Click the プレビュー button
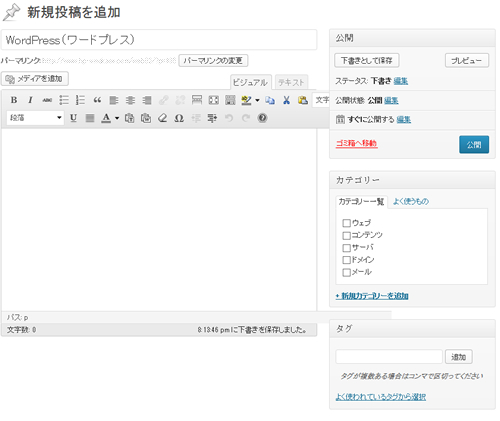This screenshot has width=500, height=421. point(467,60)
